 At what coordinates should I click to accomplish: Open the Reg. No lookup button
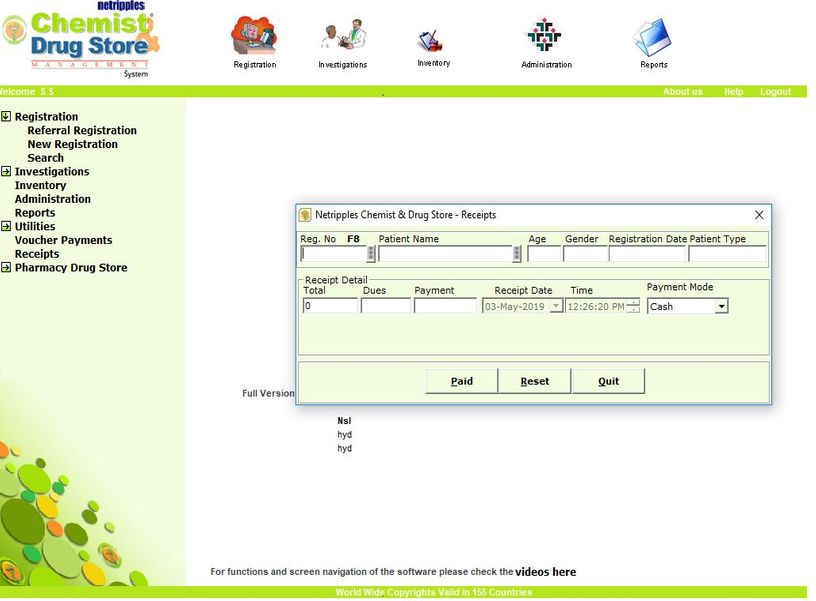point(371,253)
